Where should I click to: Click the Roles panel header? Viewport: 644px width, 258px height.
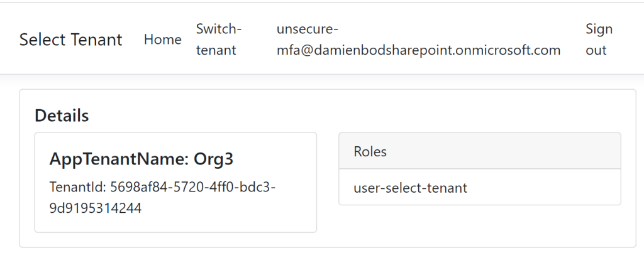370,151
